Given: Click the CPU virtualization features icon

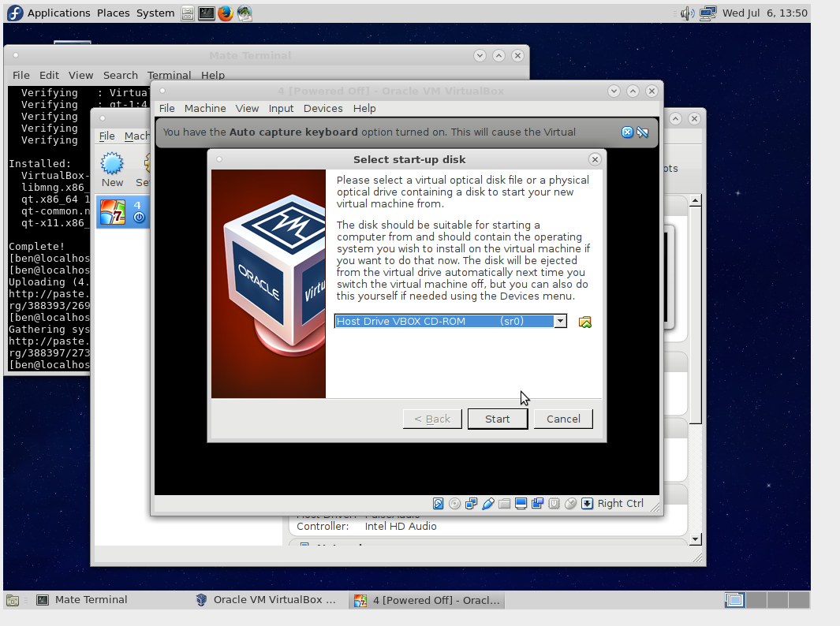Looking at the screenshot, I should tap(554, 503).
